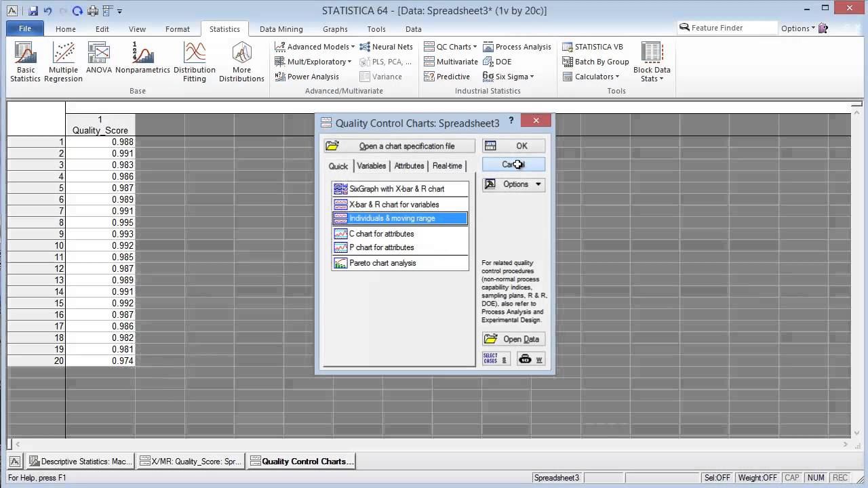Viewport: 868px width, 488px height.
Task: Click the help question mark in dialog
Action: coord(511,121)
